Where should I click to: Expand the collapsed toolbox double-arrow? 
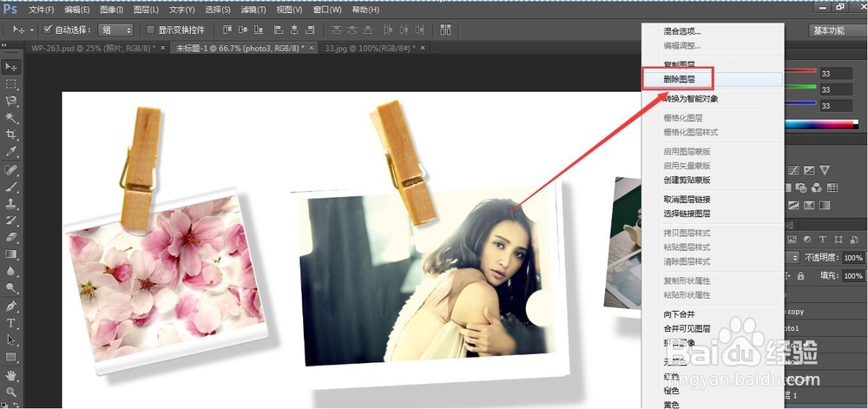coord(3,45)
